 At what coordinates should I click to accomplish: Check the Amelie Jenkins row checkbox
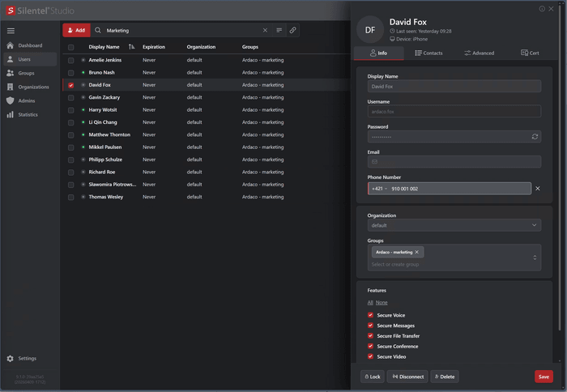[71, 61]
